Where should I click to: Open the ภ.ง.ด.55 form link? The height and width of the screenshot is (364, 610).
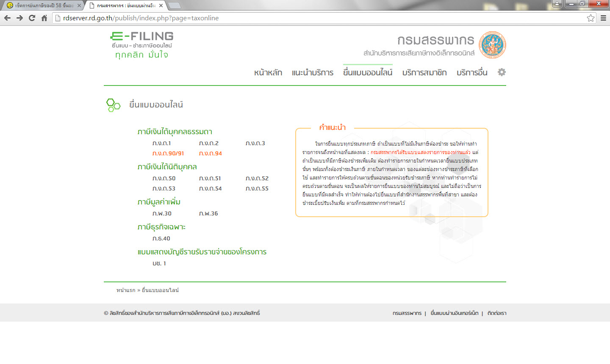pyautogui.click(x=257, y=188)
